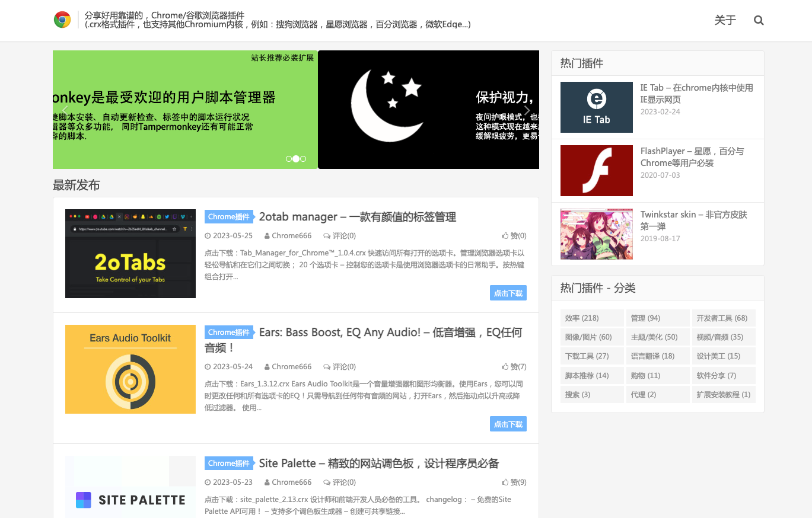Select category 视频/音频 (35)

point(724,337)
